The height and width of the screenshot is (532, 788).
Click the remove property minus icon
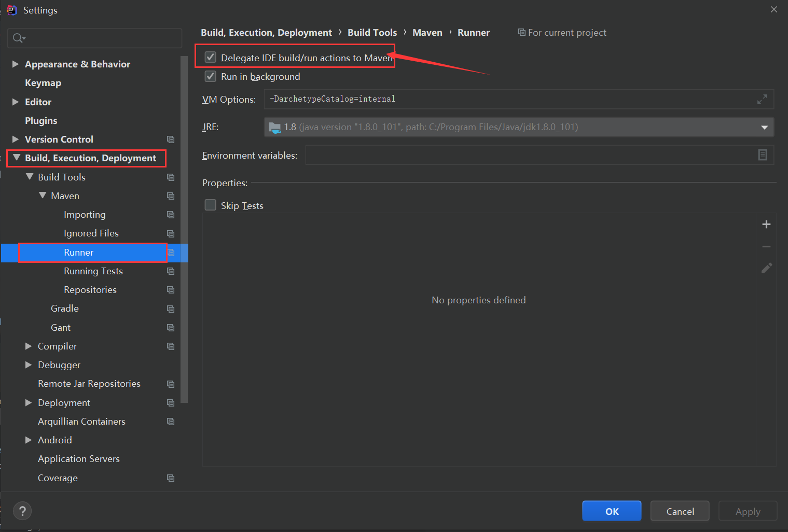pyautogui.click(x=766, y=246)
